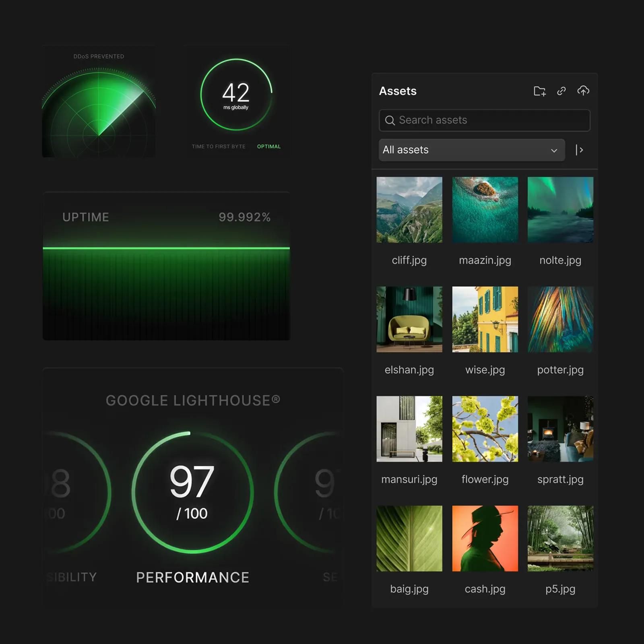Screen dimensions: 644x644
Task: Click the OPTIMAL status label
Action: point(268,146)
